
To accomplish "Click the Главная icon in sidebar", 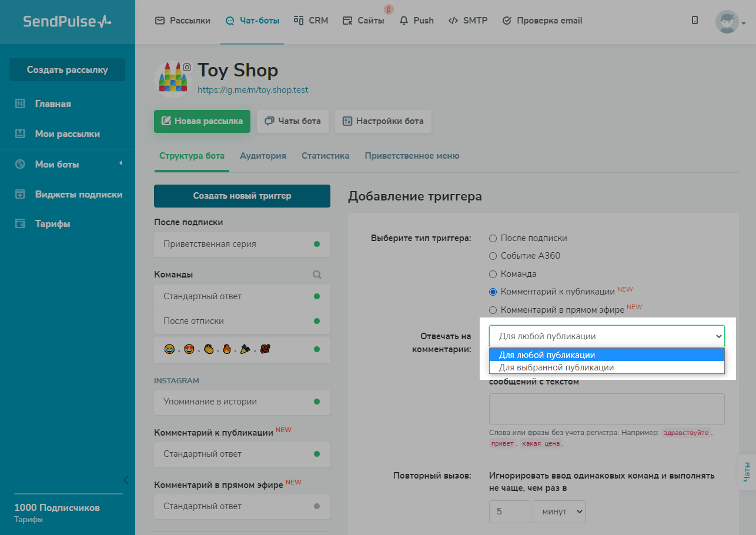I will [20, 104].
